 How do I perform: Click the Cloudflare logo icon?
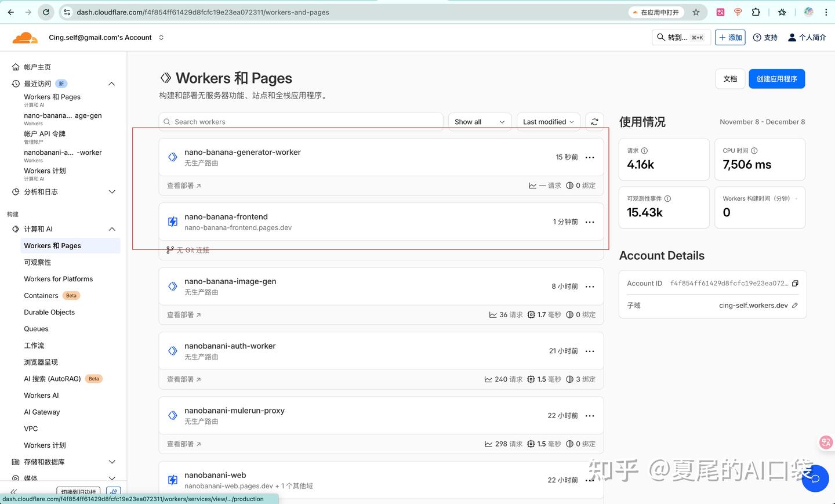click(24, 37)
